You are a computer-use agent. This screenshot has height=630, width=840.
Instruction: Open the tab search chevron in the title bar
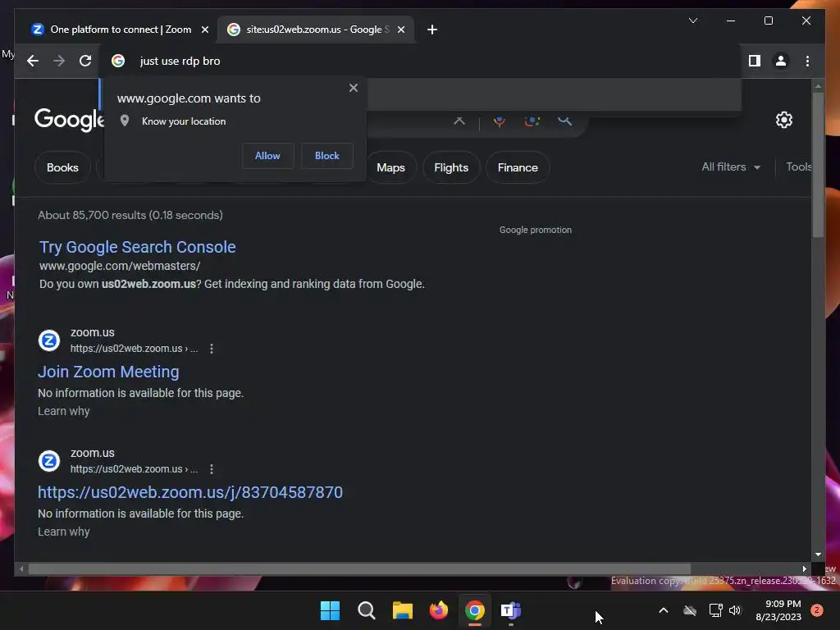[692, 21]
